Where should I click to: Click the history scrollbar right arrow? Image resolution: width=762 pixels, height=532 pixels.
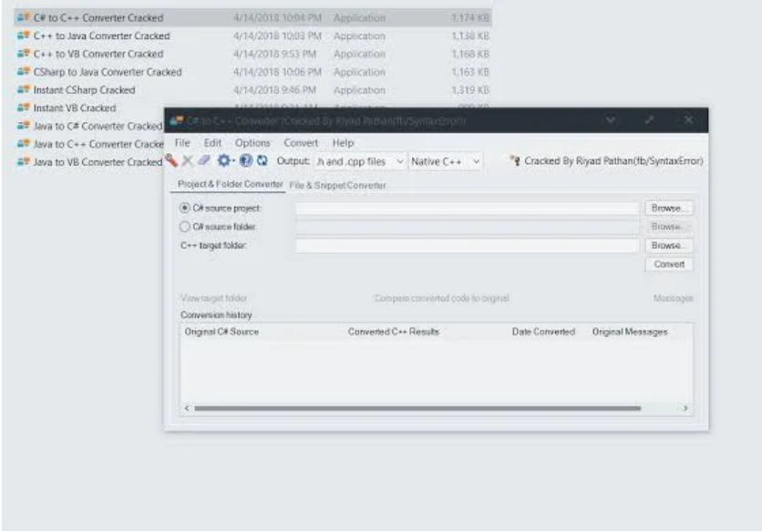click(x=685, y=408)
